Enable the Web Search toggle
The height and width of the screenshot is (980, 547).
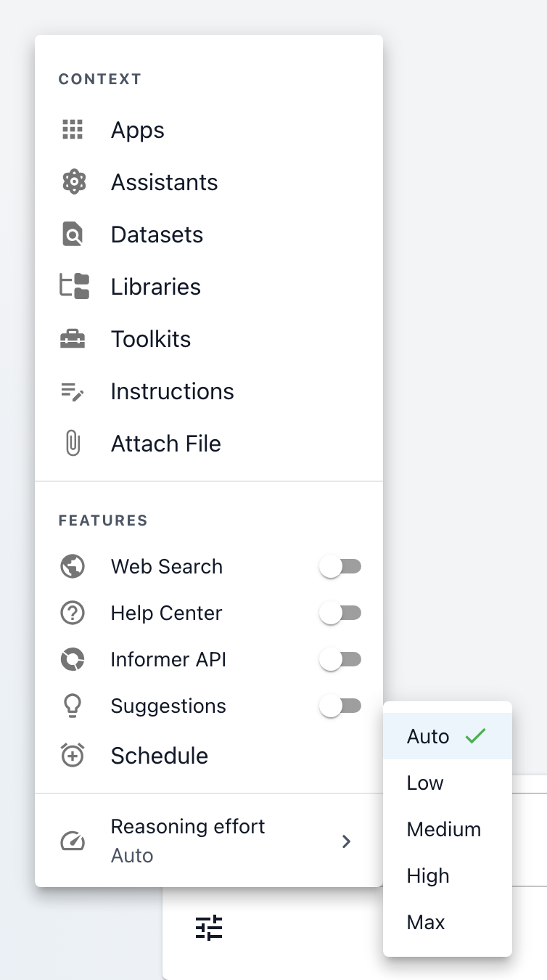340,566
